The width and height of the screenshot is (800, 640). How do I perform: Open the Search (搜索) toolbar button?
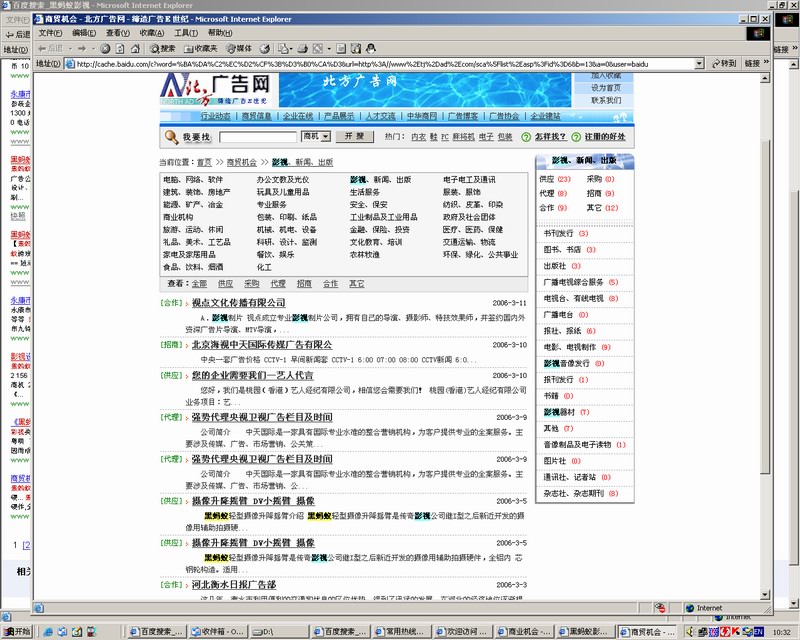point(162,48)
